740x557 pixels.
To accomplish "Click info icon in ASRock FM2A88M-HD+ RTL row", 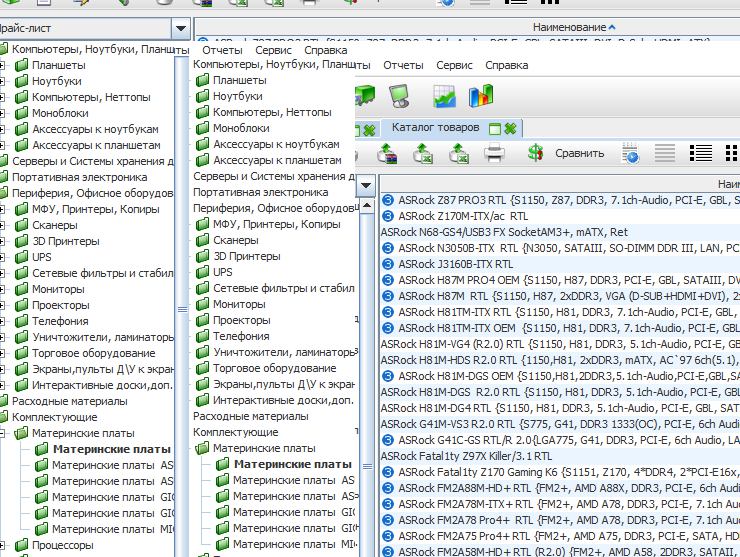I will pos(387,488).
